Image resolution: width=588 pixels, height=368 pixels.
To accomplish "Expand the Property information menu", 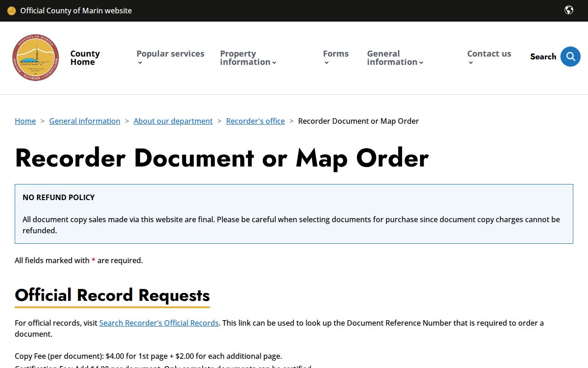I will (248, 57).
